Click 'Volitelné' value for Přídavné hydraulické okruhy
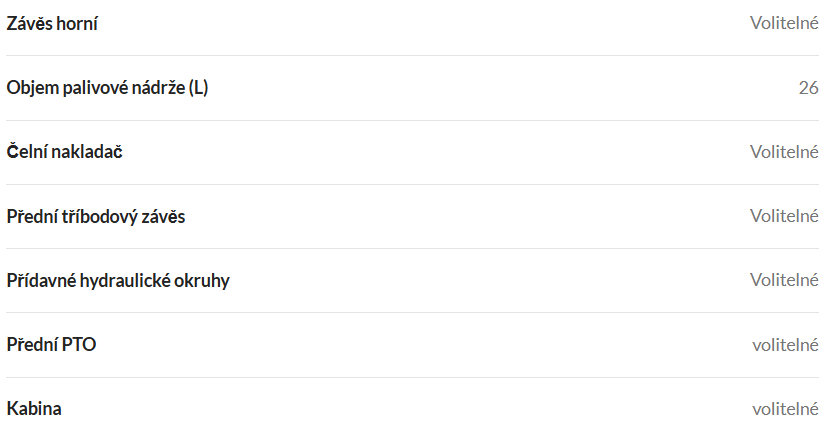826x424 pixels. [x=784, y=280]
